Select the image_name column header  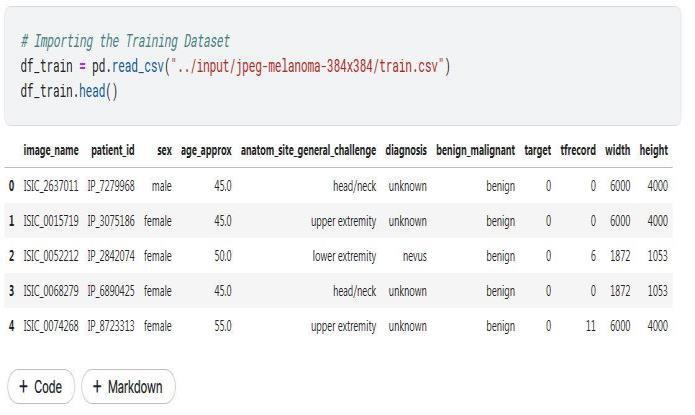click(x=51, y=150)
